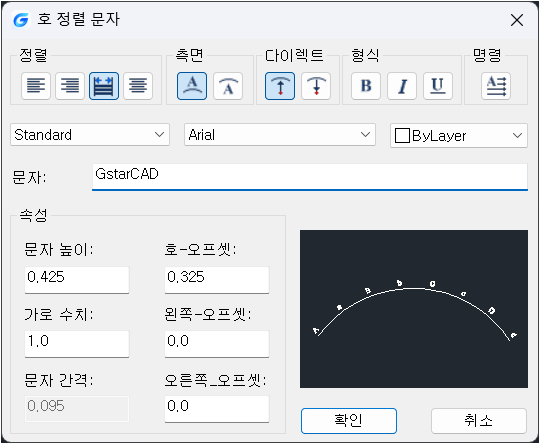Select right text alignment icon
Screen dimensions: 540x444
tap(70, 86)
